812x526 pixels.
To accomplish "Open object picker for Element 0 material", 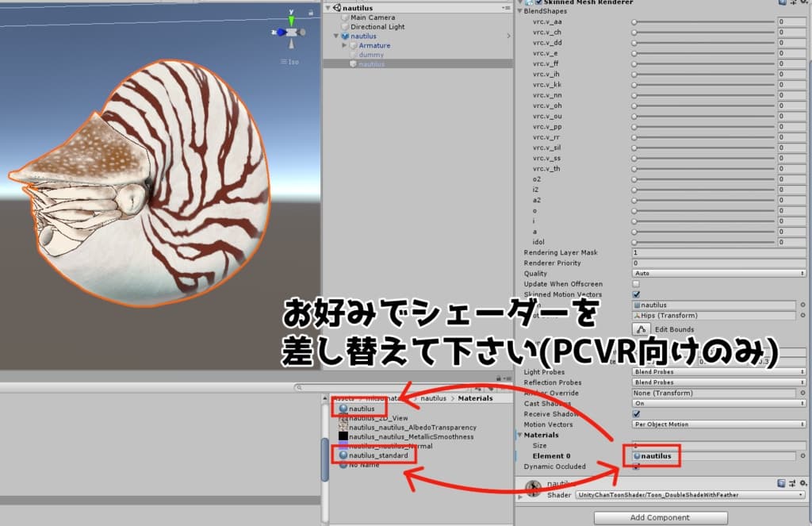I will [x=802, y=456].
